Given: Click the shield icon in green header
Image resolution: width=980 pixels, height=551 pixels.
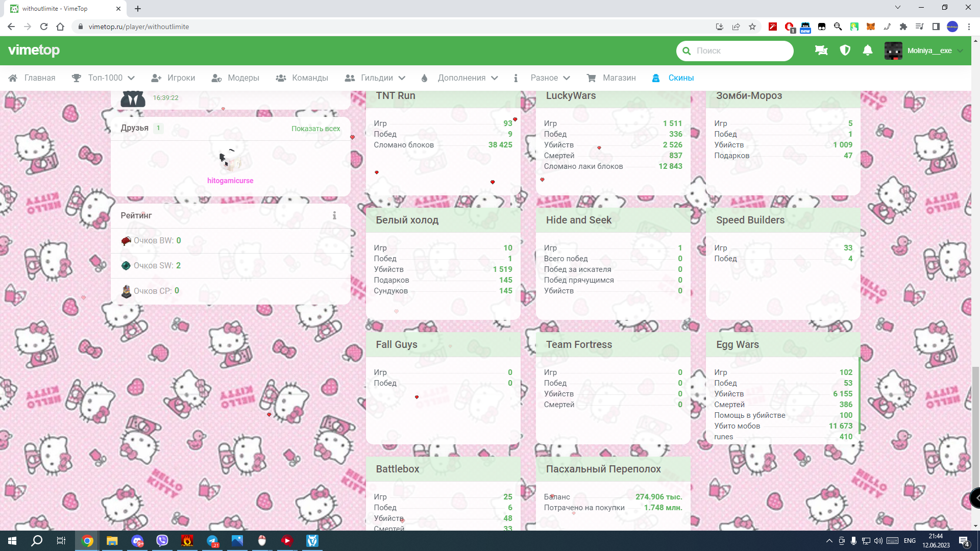Looking at the screenshot, I should (845, 51).
